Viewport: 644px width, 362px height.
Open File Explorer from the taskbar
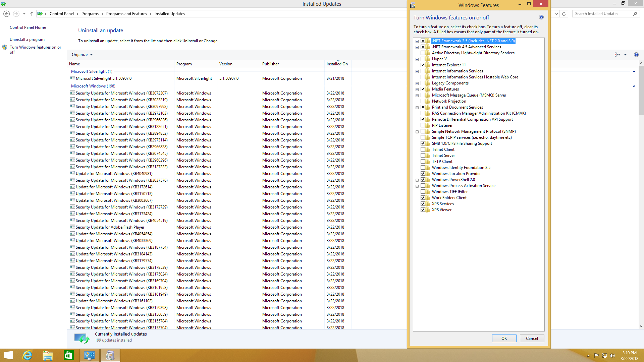coord(48,355)
